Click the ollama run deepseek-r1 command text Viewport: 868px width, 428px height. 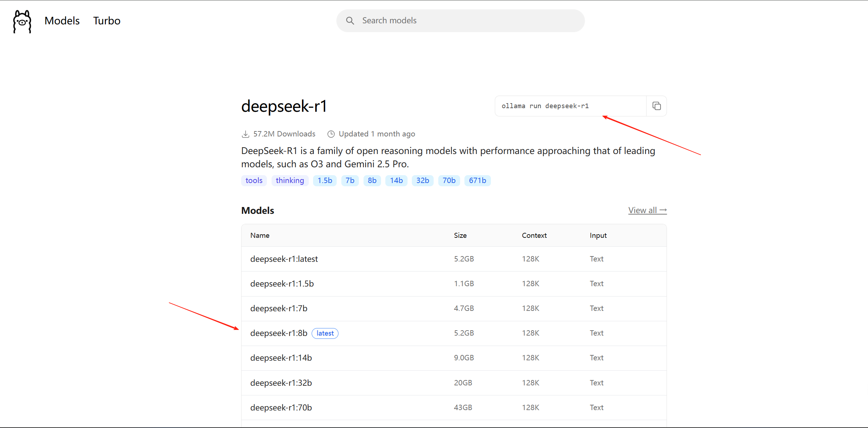pyautogui.click(x=545, y=106)
